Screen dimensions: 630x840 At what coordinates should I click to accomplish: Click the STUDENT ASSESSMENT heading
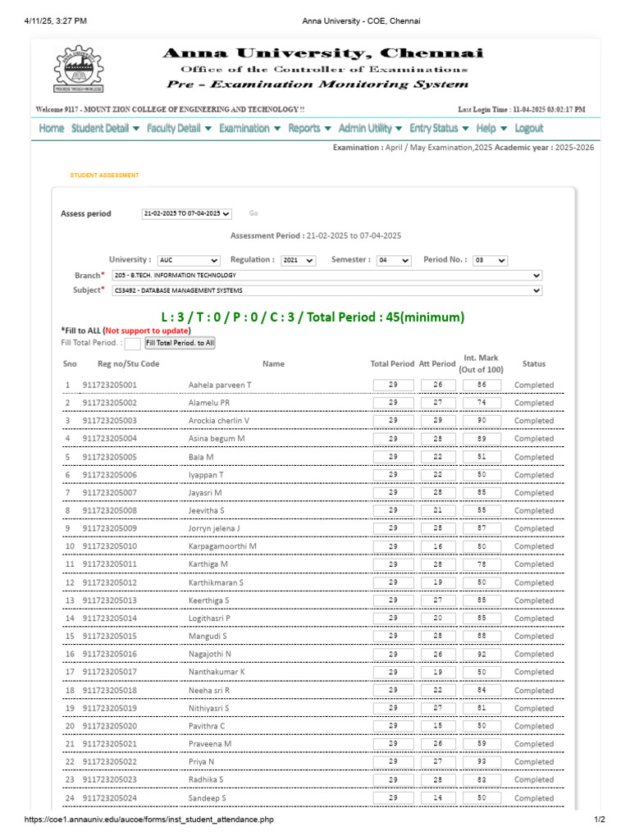(104, 176)
